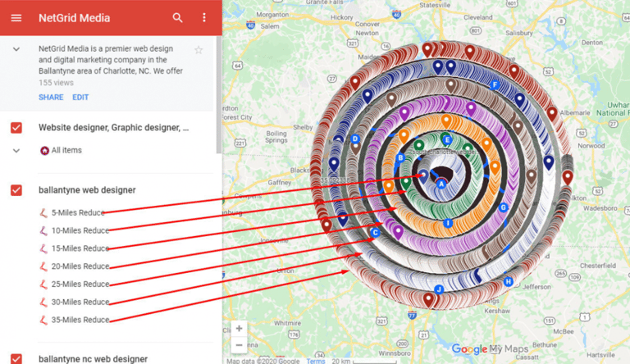Click the zoom out minus button
Viewport: 630px width, 364px height.
pyautogui.click(x=239, y=345)
